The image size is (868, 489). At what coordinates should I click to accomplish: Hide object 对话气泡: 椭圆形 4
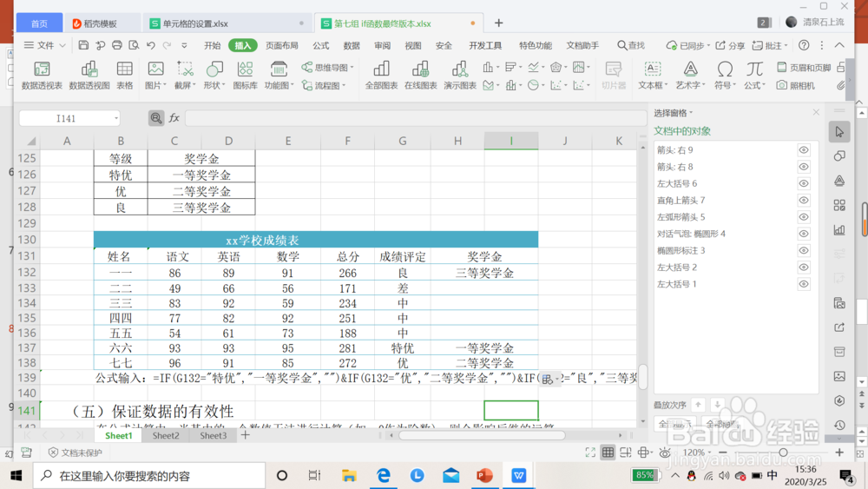(x=803, y=234)
